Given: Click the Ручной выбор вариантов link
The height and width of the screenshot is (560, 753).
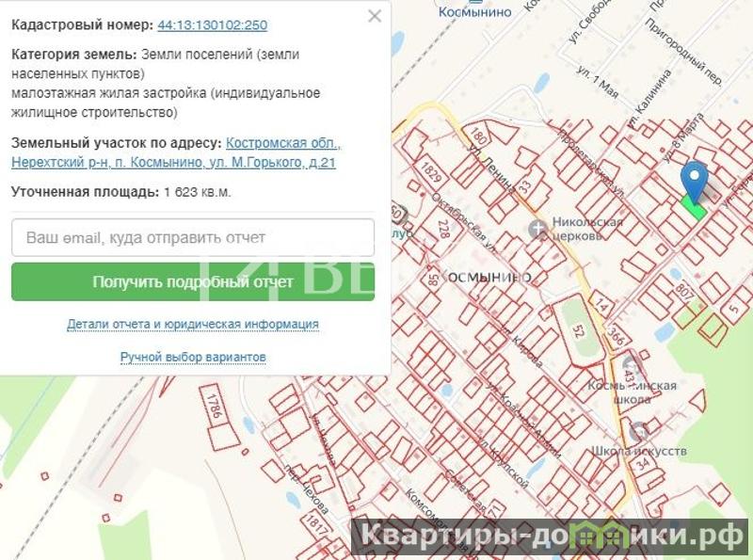Looking at the screenshot, I should (x=192, y=357).
